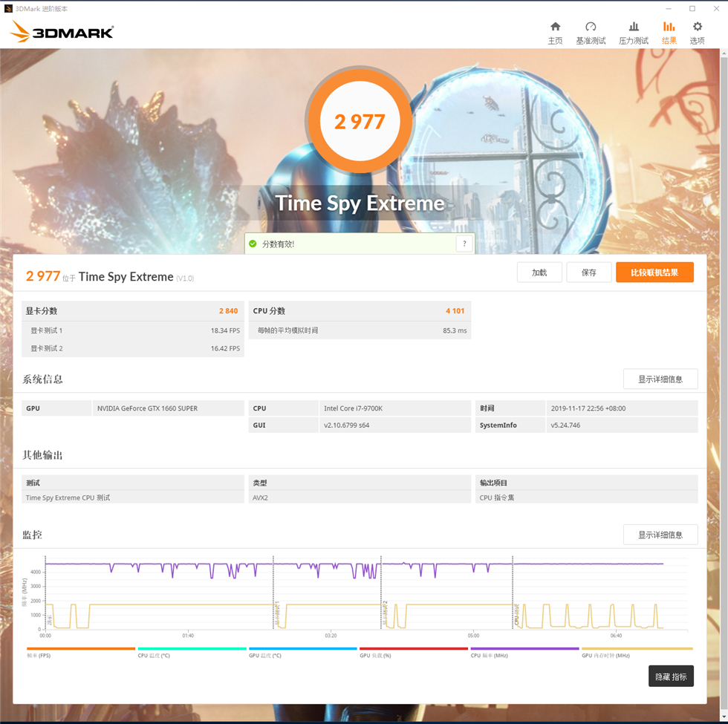
Task: Collapse metrics with the 隐藏 指标 button
Action: (x=671, y=676)
